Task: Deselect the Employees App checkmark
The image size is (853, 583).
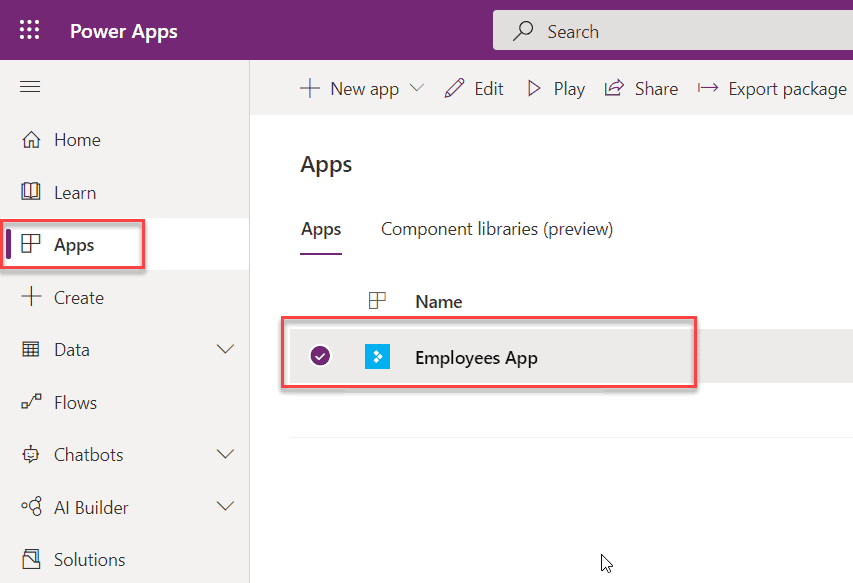Action: pos(320,356)
